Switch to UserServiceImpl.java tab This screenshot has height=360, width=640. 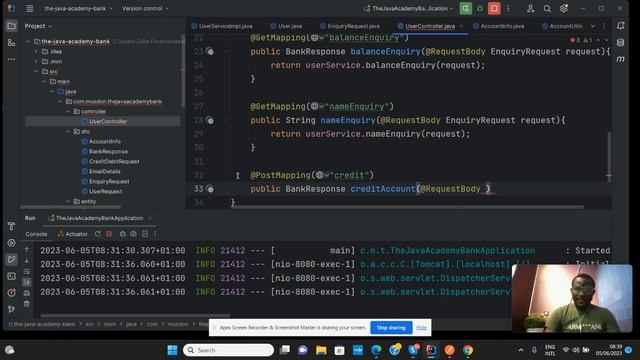(222, 26)
